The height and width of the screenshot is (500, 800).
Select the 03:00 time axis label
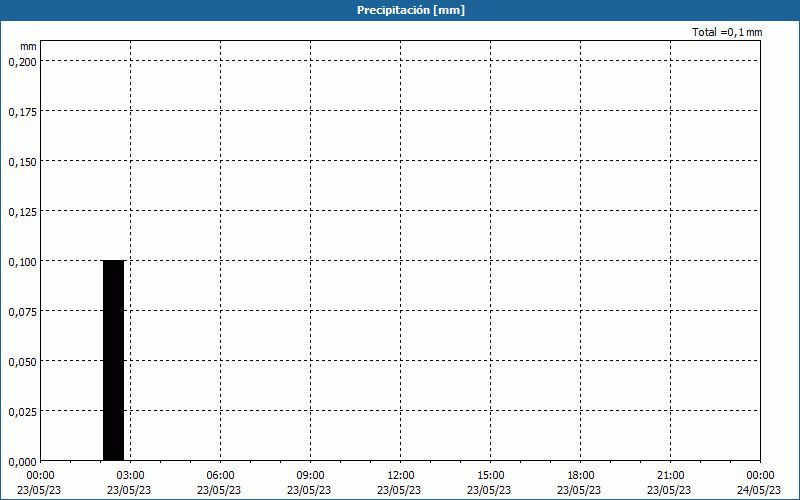point(130,476)
